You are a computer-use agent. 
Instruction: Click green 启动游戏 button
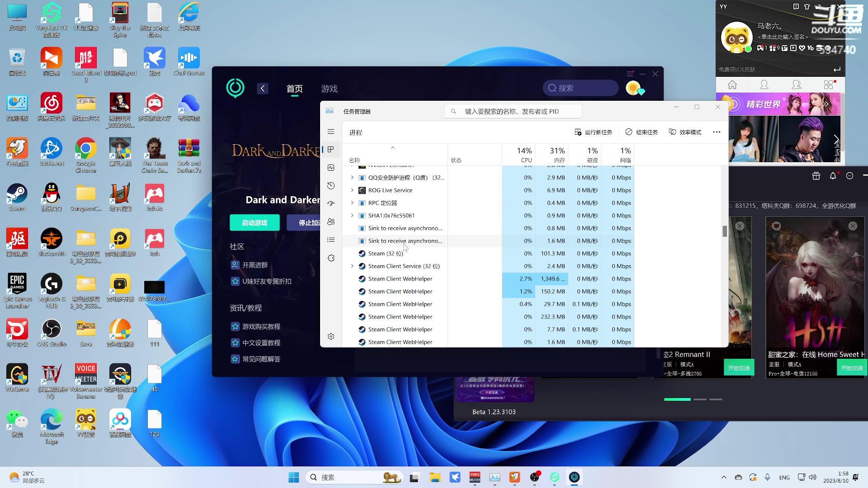tap(255, 223)
